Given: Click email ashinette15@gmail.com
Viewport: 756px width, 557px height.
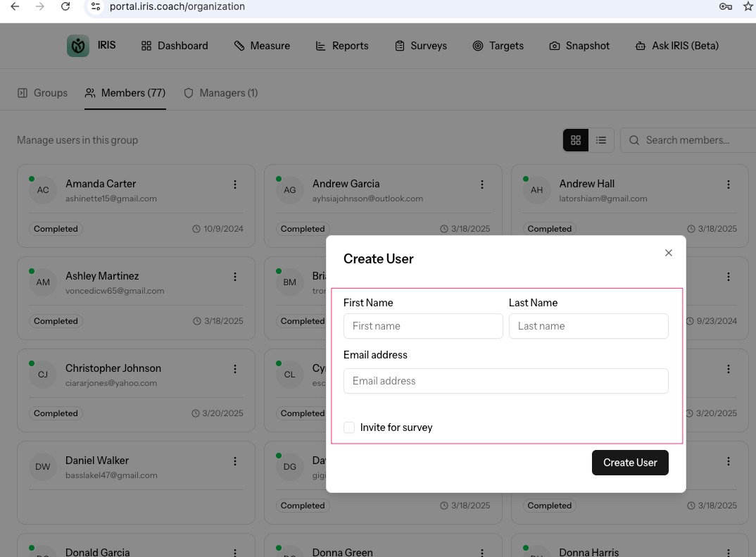Looking at the screenshot, I should (x=111, y=199).
